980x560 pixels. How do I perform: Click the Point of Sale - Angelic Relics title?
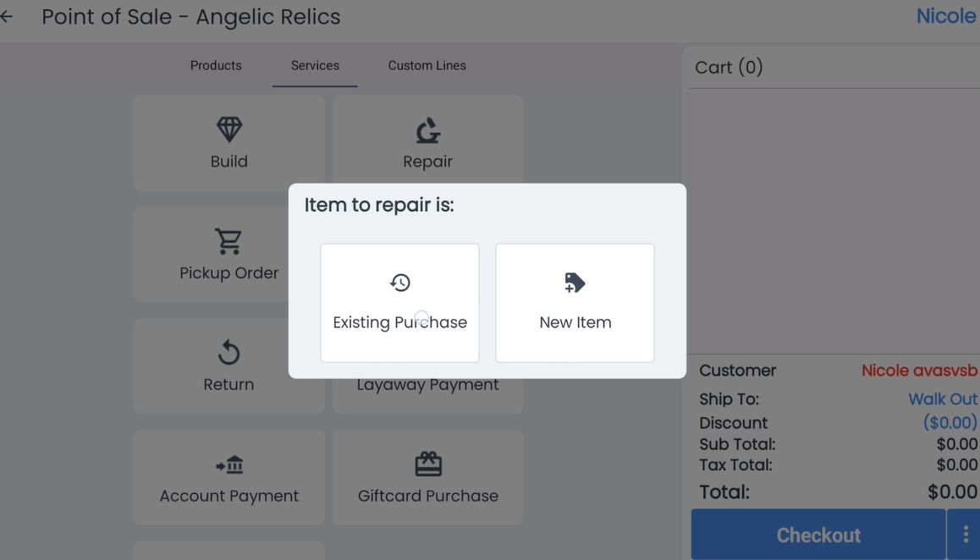[191, 17]
